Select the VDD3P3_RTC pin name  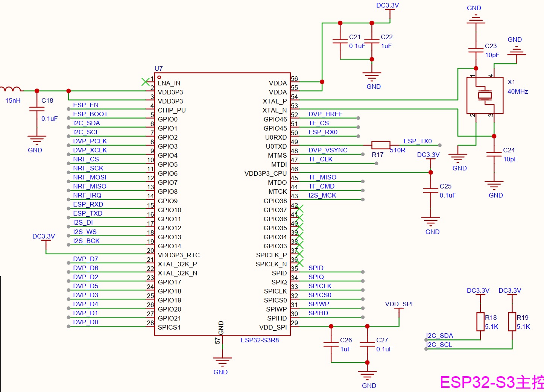tap(179, 255)
